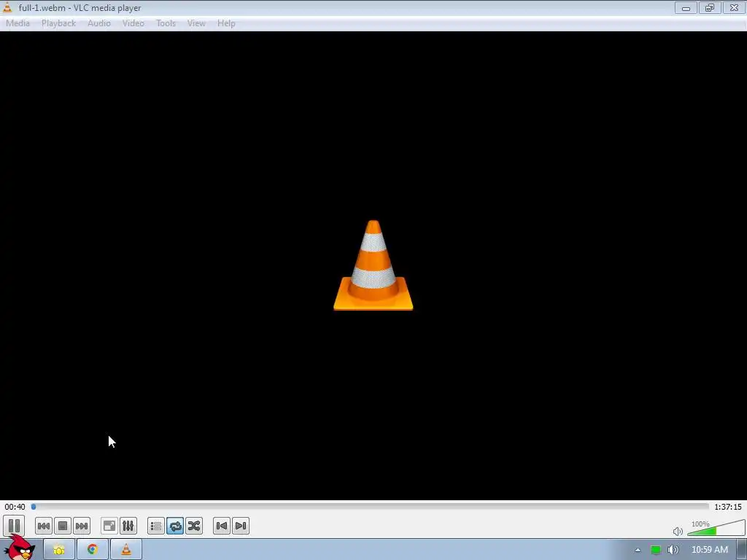This screenshot has height=560, width=747.
Task: Open the Help menu
Action: pyautogui.click(x=226, y=23)
